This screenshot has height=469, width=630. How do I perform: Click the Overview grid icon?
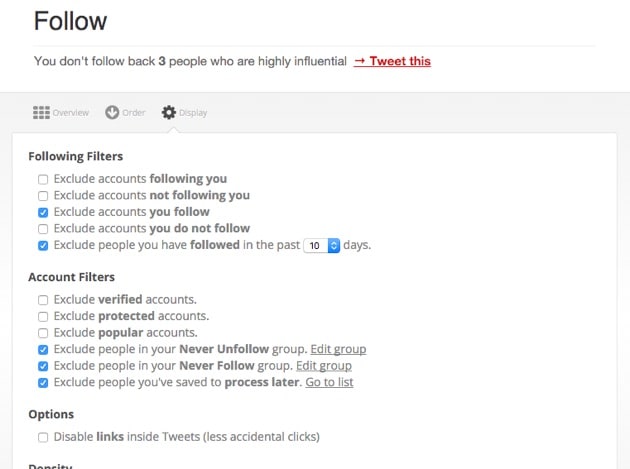coord(41,112)
